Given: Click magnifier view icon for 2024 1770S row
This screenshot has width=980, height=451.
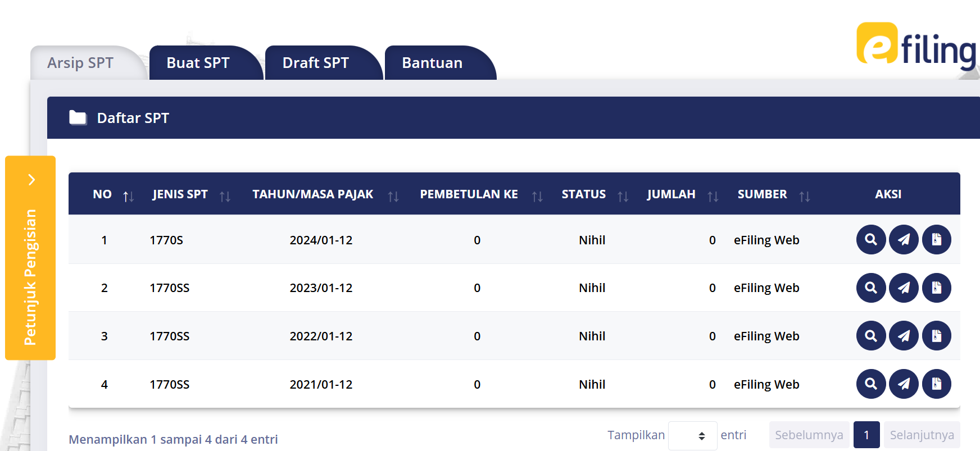Looking at the screenshot, I should [x=870, y=240].
